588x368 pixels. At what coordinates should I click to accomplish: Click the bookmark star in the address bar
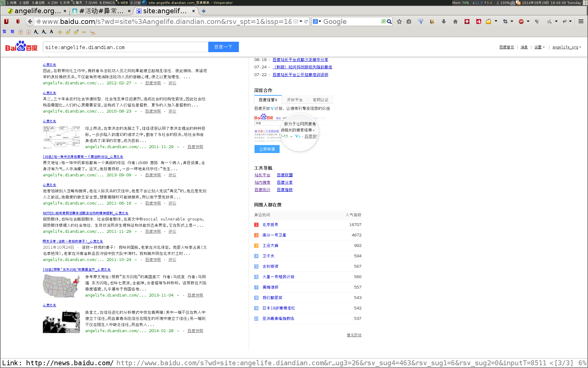click(399, 21)
